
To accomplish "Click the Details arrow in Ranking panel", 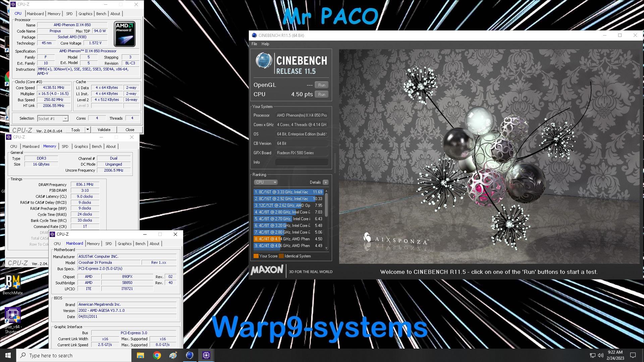I will (x=325, y=182).
